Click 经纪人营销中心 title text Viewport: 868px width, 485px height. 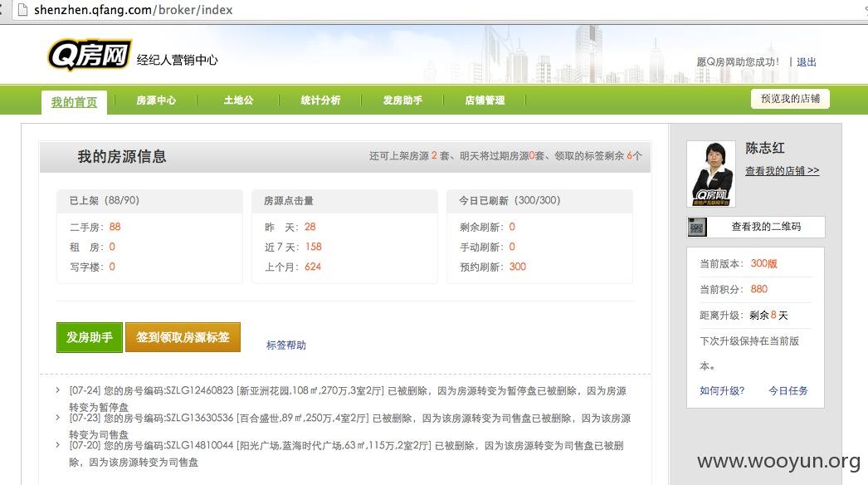coord(177,60)
